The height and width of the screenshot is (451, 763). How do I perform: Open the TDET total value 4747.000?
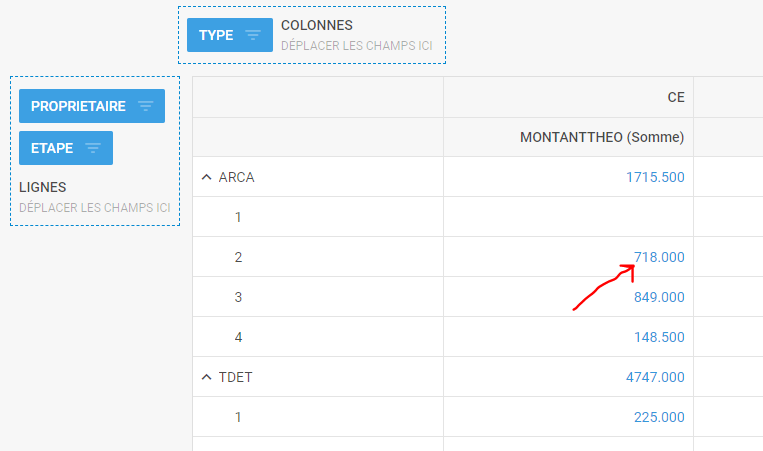tap(655, 377)
